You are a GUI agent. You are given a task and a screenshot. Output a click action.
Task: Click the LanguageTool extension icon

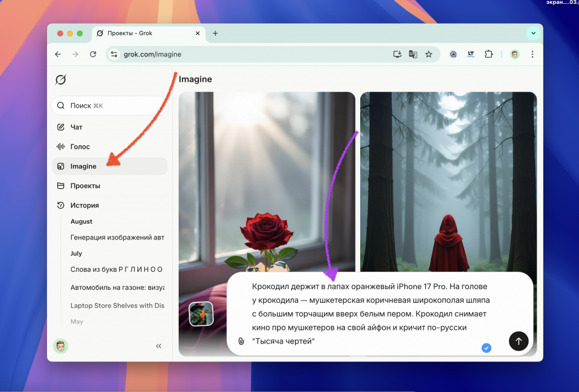[x=471, y=55]
